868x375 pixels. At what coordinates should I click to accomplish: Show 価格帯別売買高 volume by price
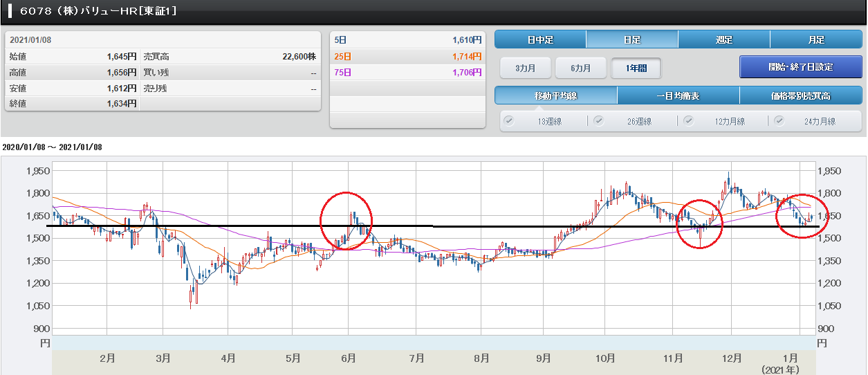tap(800, 95)
